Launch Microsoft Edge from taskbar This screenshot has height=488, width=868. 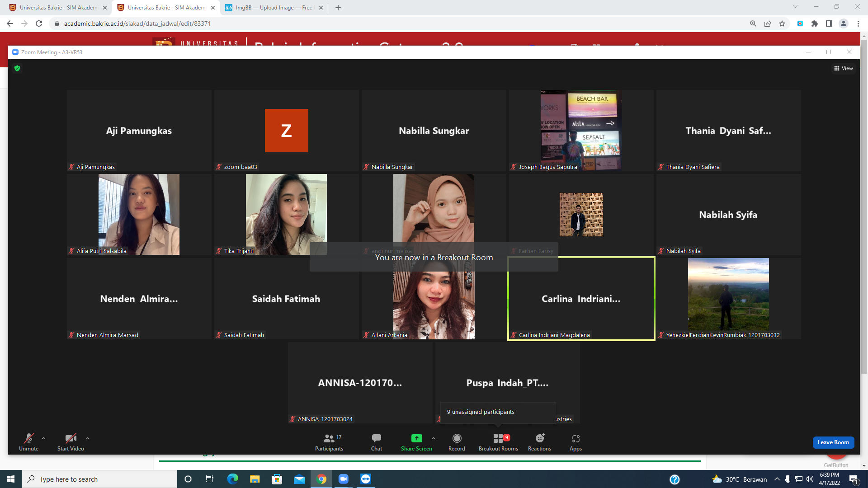coord(232,479)
